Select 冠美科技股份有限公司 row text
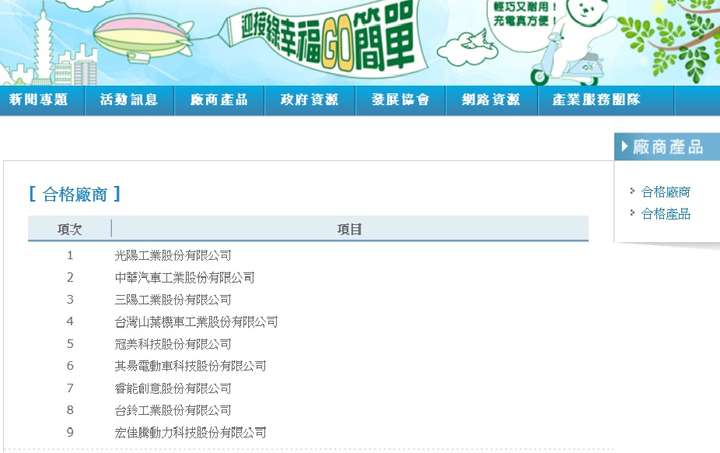Screen dimensions: 720x453 coord(173,344)
